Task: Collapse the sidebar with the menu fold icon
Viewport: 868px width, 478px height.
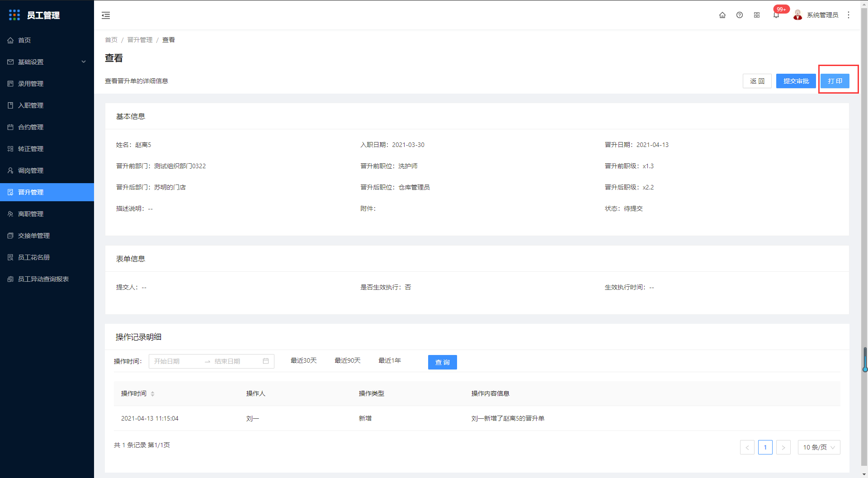Action: [x=106, y=15]
